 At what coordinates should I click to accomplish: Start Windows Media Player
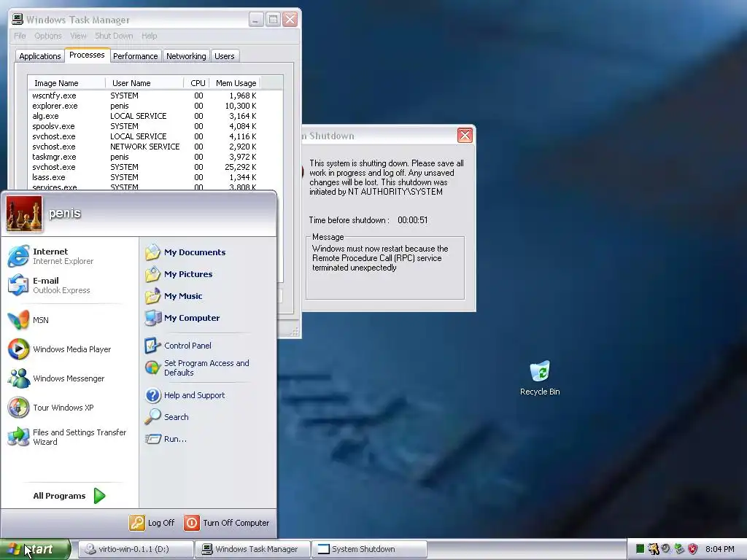click(60, 349)
